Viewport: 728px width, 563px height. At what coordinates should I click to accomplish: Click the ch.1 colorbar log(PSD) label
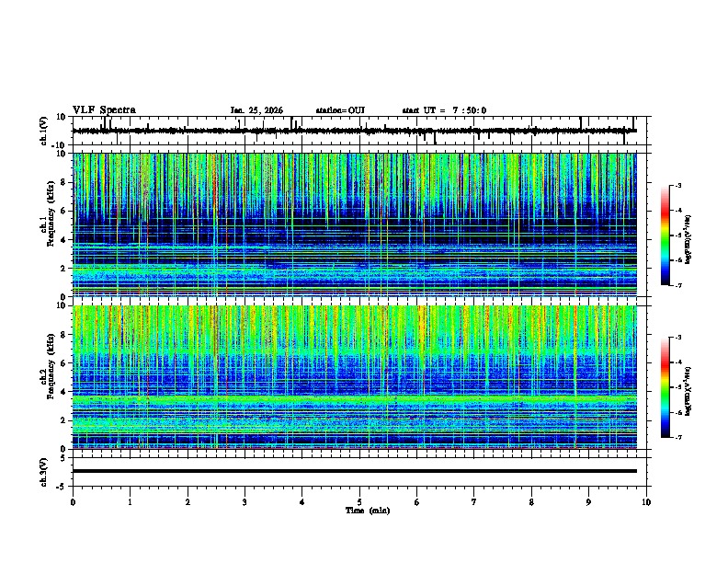[x=688, y=240]
